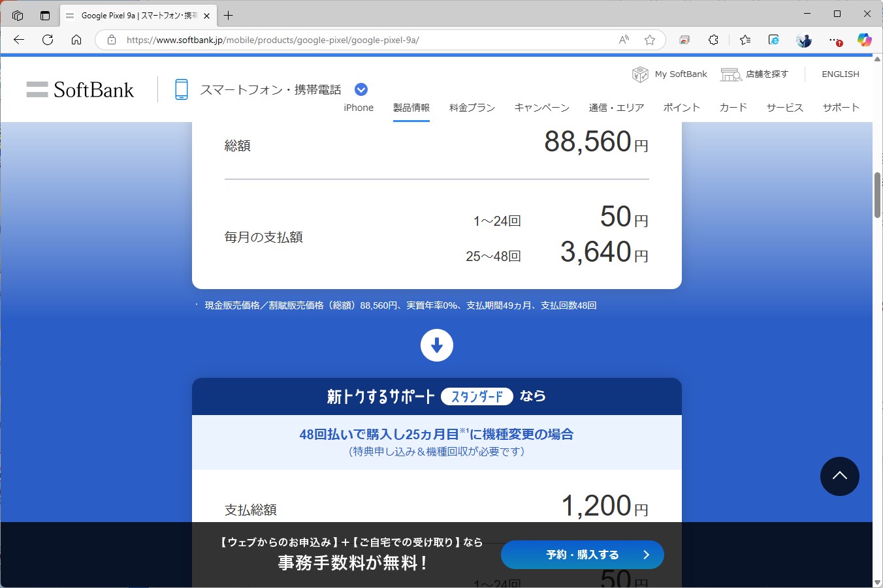
Task: Open the Favorites list icon
Action: pyautogui.click(x=745, y=40)
